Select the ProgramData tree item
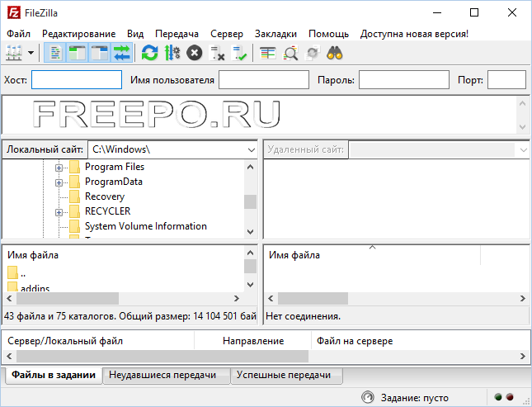 (113, 182)
